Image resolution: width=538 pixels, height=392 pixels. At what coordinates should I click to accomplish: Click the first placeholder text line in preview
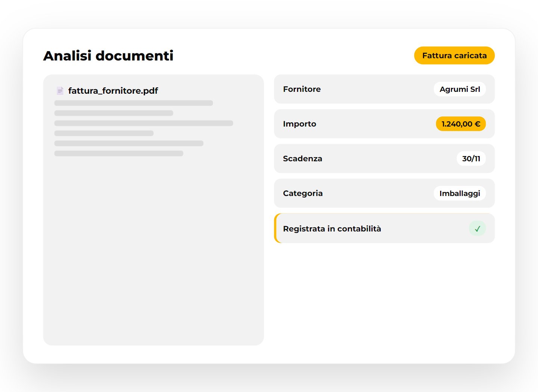(134, 103)
